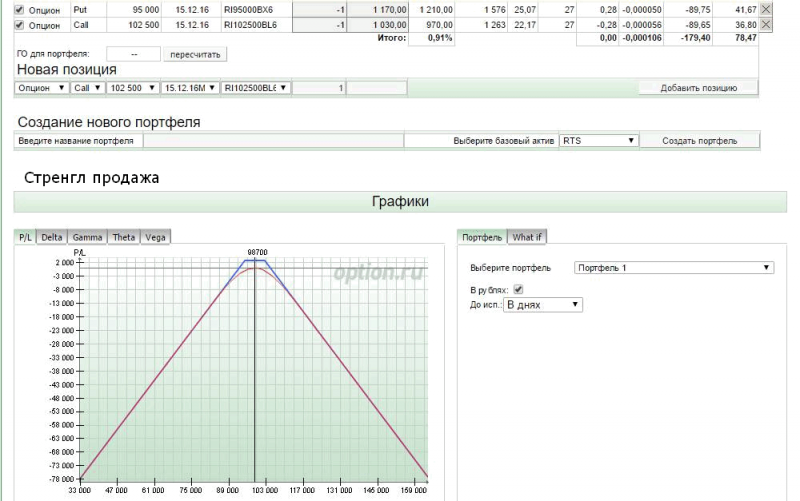
Task: Click the y-axis label -78 000
Action: click(62, 479)
